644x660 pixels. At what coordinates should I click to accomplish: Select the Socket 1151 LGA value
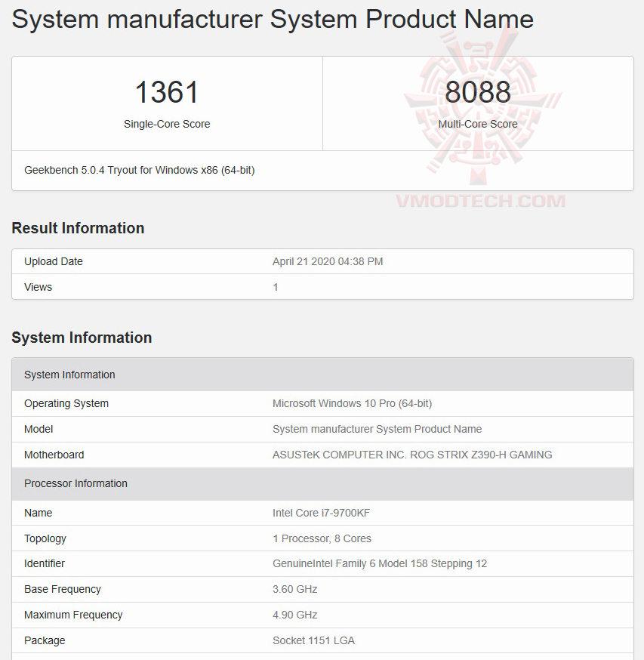click(x=313, y=640)
